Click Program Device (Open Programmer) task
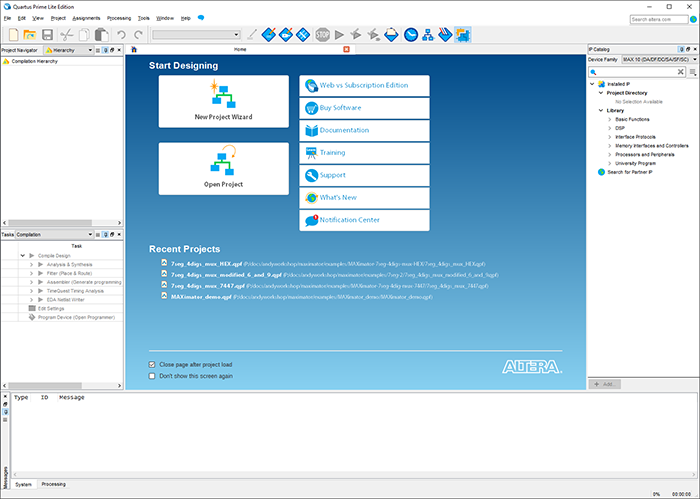700x499 pixels. click(76, 317)
